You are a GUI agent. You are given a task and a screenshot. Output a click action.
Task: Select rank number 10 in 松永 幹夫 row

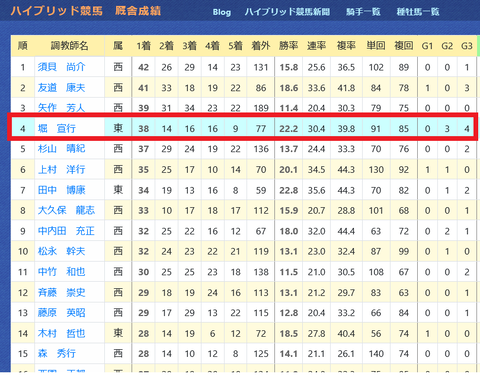click(23, 251)
